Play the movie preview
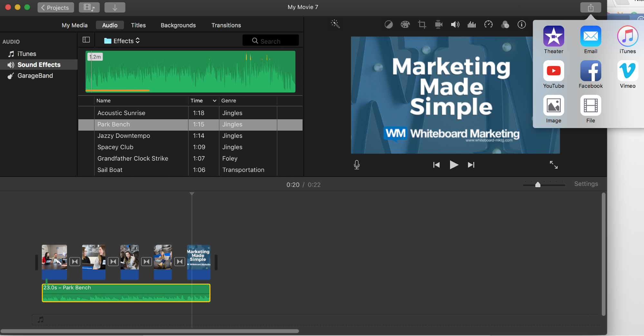Viewport: 644px width, 336px height. click(454, 165)
